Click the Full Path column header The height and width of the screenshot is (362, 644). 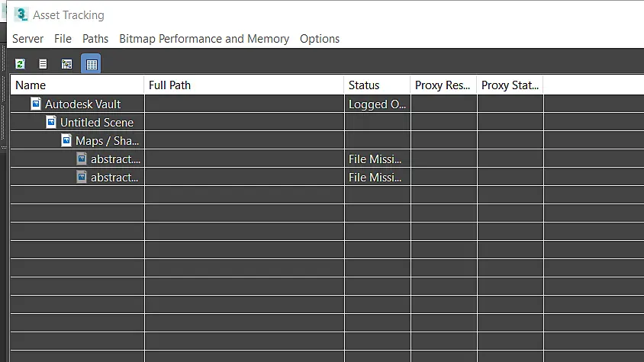coord(244,85)
